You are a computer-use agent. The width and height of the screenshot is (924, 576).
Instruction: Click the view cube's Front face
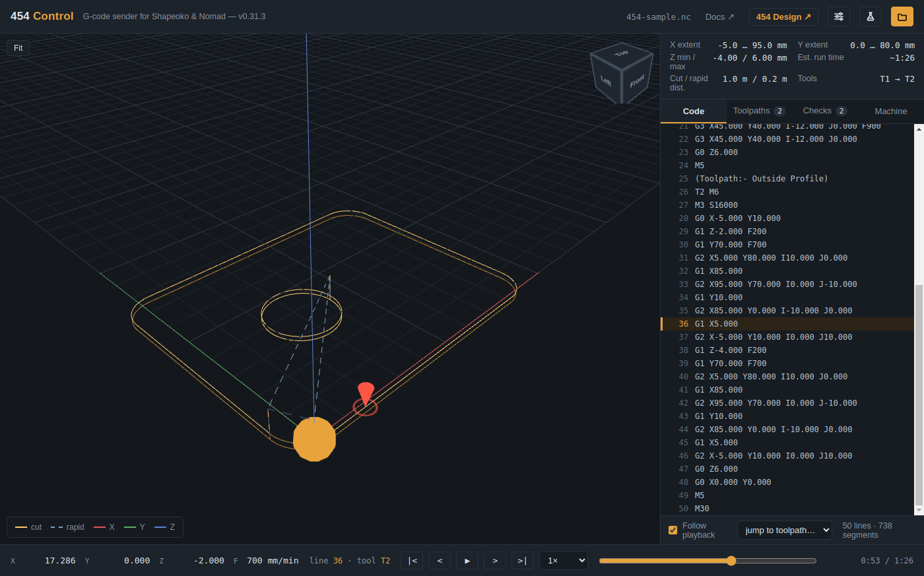(x=637, y=81)
